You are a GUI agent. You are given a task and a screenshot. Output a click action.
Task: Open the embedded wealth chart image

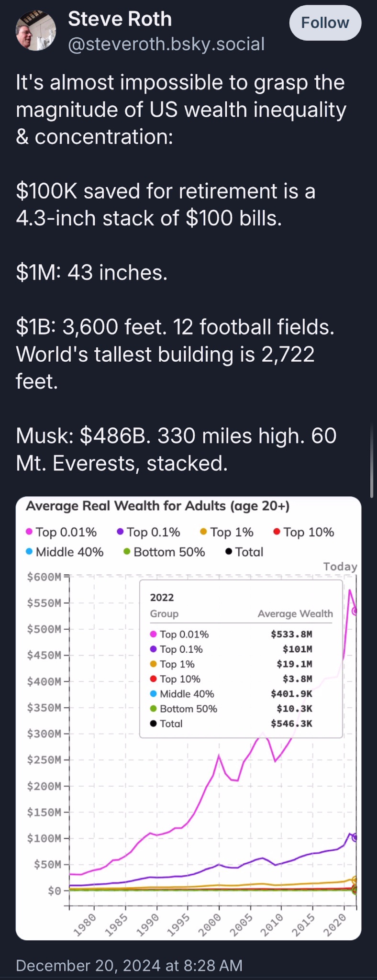(x=188, y=718)
